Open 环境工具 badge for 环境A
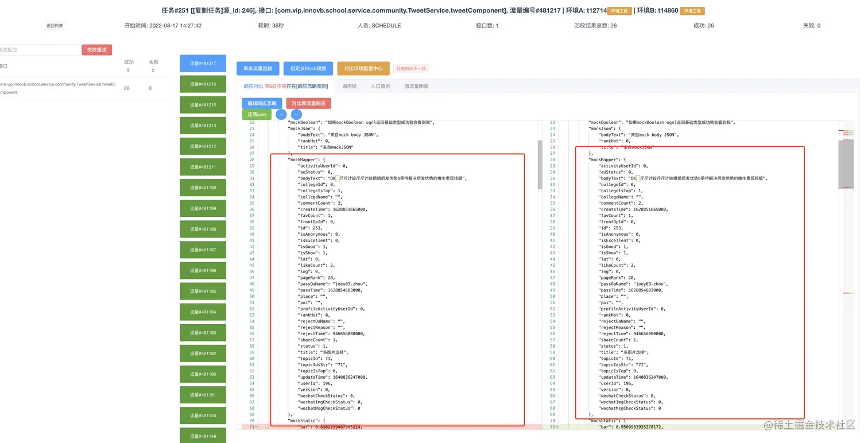The height and width of the screenshot is (443, 868). 619,11
